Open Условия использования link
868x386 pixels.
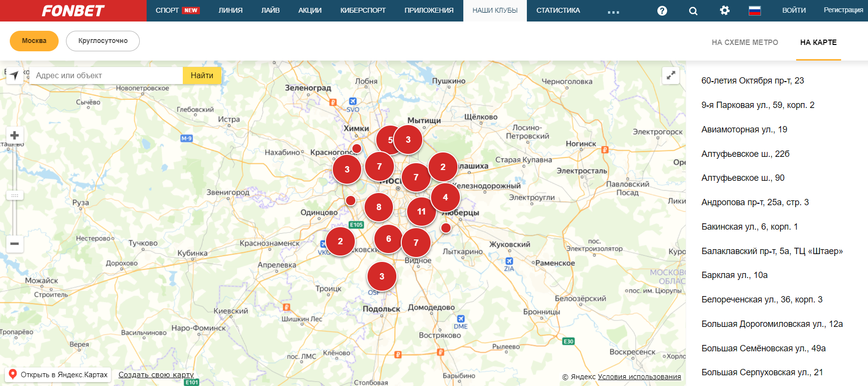pos(639,377)
